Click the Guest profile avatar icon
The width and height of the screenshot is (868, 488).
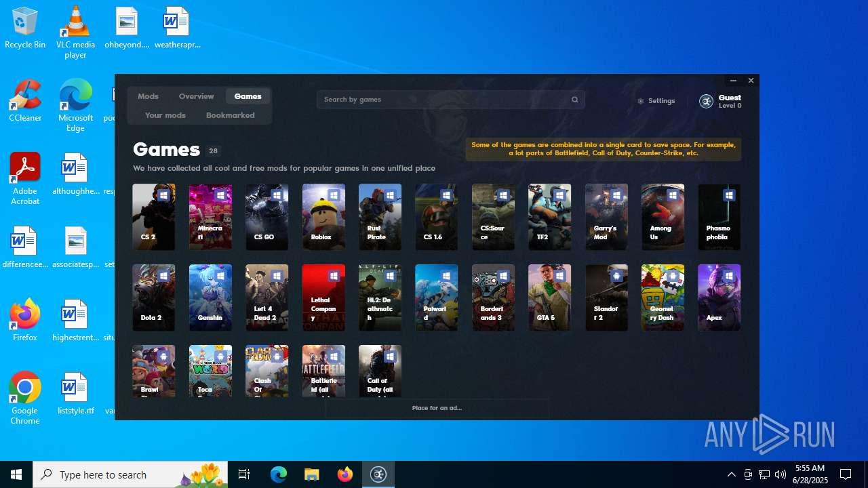point(706,101)
